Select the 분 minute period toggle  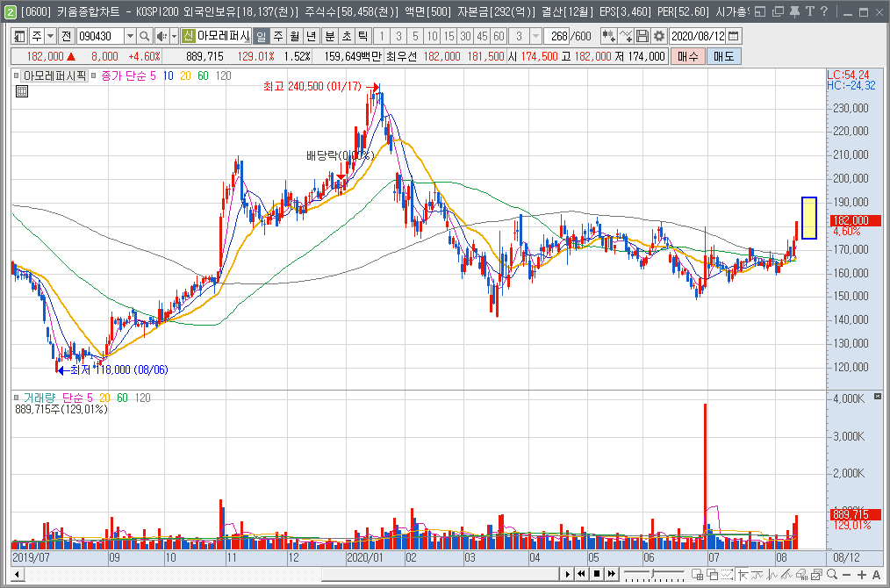[x=330, y=36]
